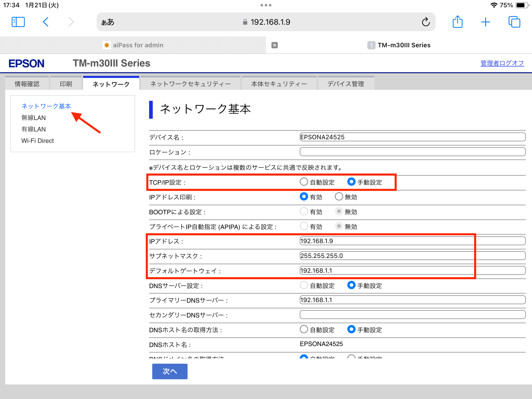Open the Safari sidebar panel icon
The image size is (532, 399).
click(18, 22)
